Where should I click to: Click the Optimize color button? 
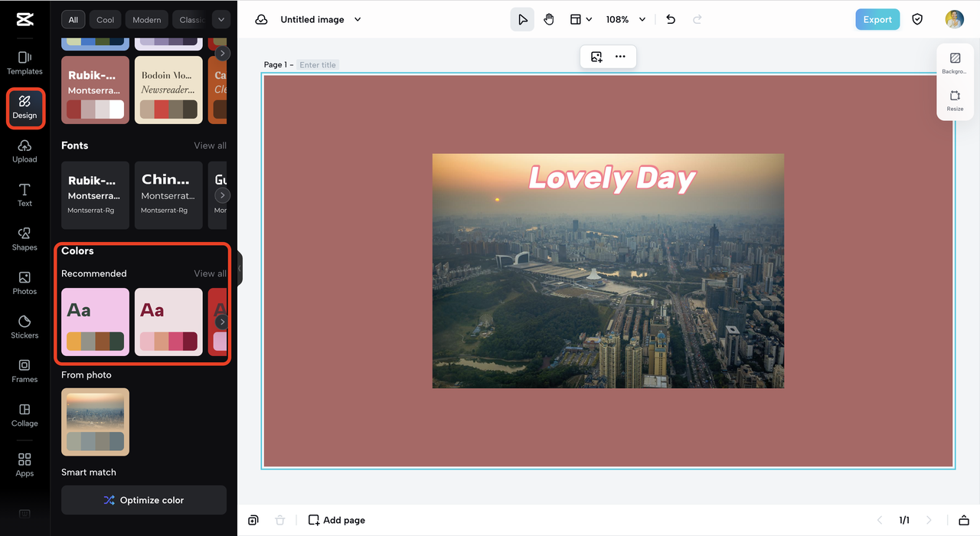144,500
